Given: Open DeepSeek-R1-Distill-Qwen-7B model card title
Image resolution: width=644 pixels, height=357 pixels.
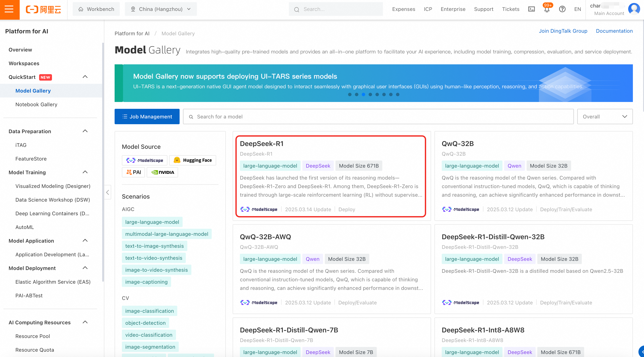Looking at the screenshot, I should click(289, 330).
